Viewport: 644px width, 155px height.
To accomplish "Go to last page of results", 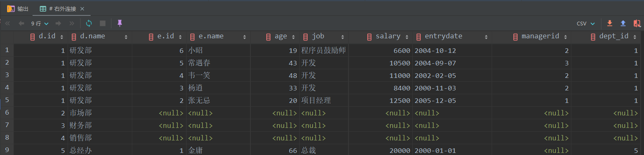I will pyautogui.click(x=72, y=23).
